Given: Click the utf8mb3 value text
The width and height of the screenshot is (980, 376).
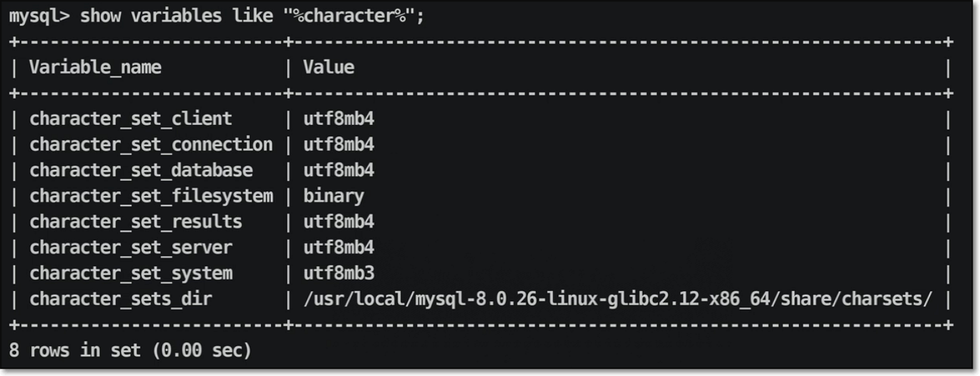Looking at the screenshot, I should tap(339, 273).
